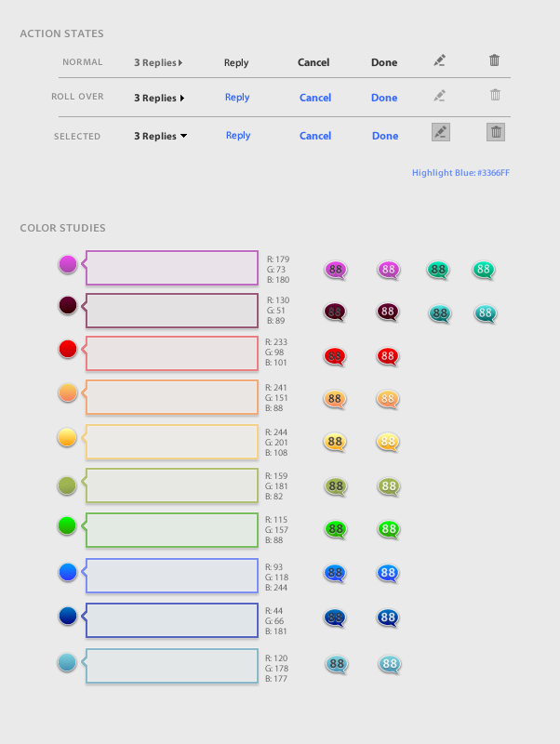Click blue Done in Selected row
The image size is (560, 744).
pos(385,136)
